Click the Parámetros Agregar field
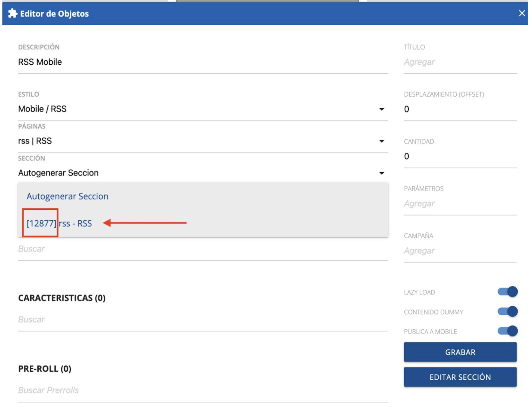Viewport: 532px width, 412px height. [x=460, y=204]
